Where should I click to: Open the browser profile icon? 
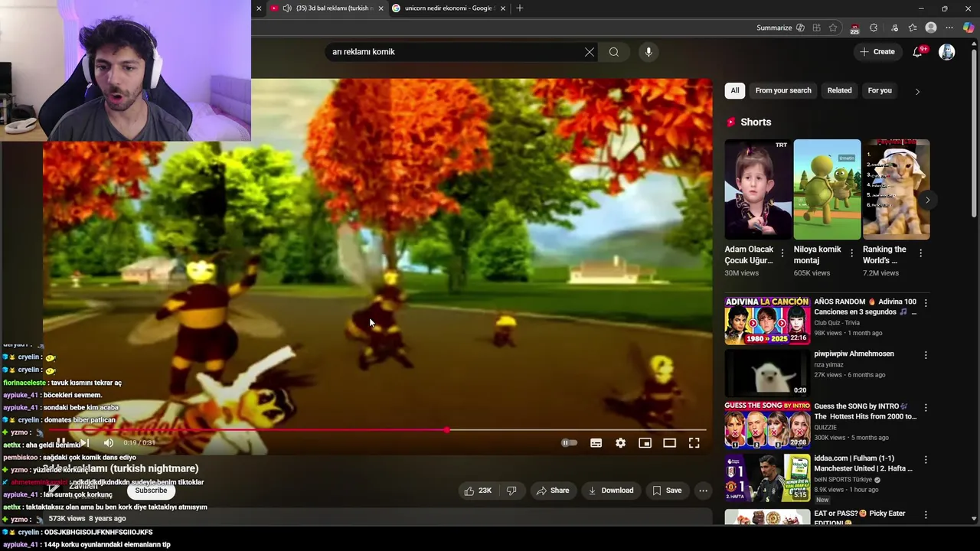point(931,28)
